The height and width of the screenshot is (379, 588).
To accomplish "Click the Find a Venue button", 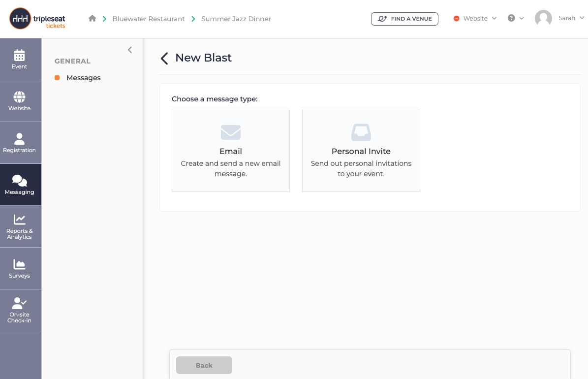I will [x=404, y=19].
